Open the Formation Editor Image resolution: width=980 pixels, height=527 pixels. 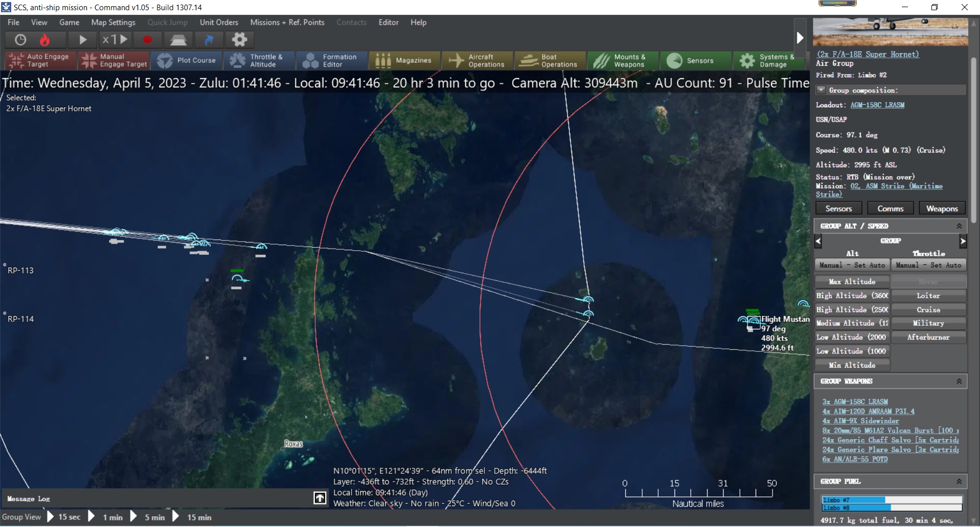[x=332, y=60]
